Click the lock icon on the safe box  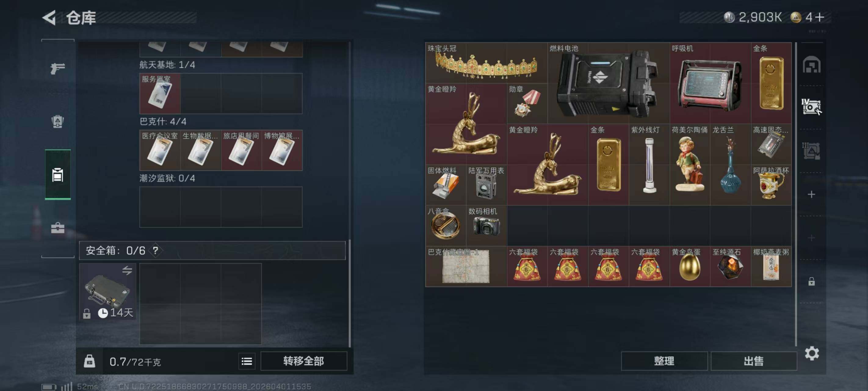click(87, 313)
